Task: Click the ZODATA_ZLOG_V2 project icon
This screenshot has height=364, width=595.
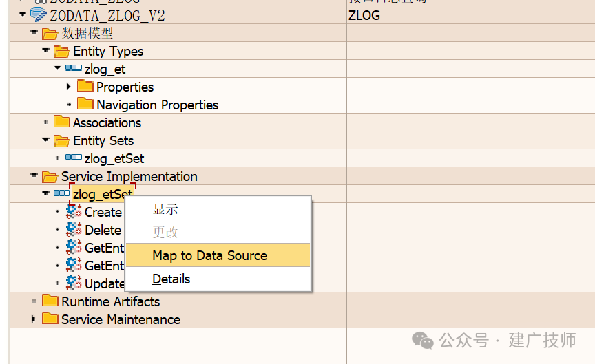Action: [39, 14]
